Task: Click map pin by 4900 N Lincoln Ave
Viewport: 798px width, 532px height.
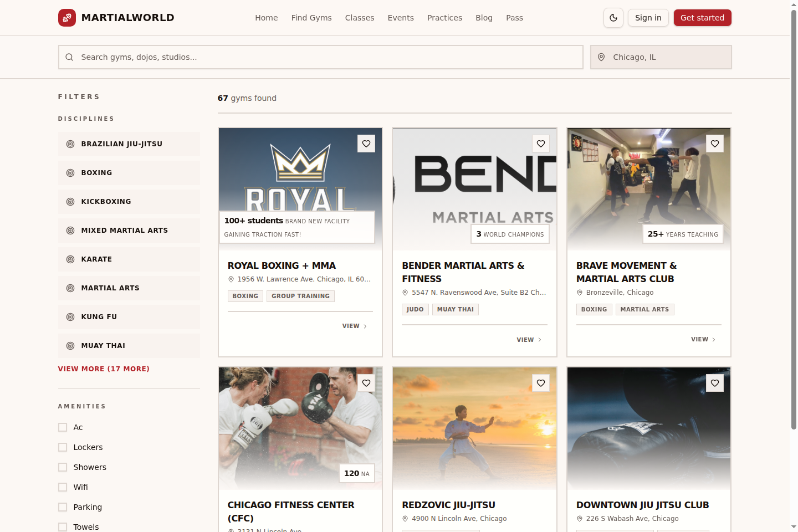Action: pos(405,519)
